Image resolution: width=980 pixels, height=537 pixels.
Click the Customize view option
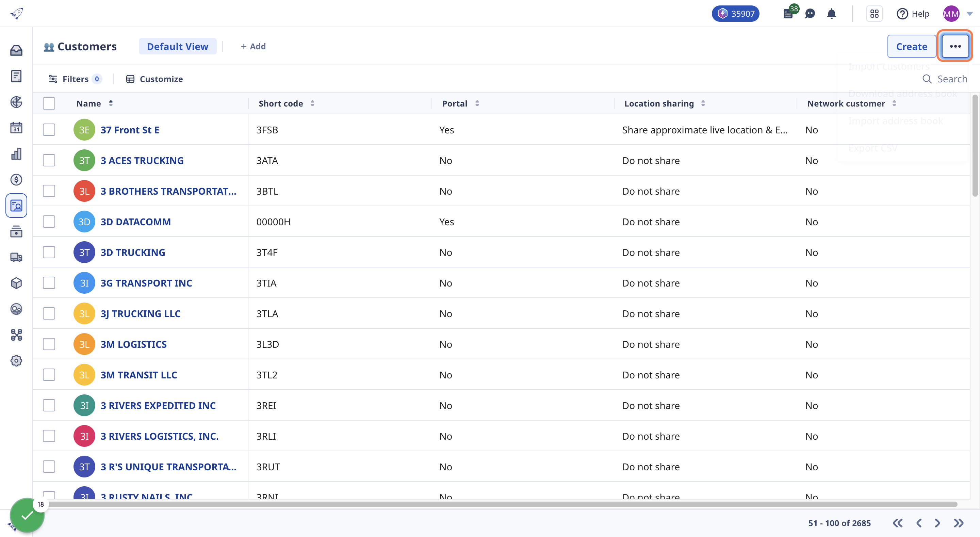tap(154, 78)
